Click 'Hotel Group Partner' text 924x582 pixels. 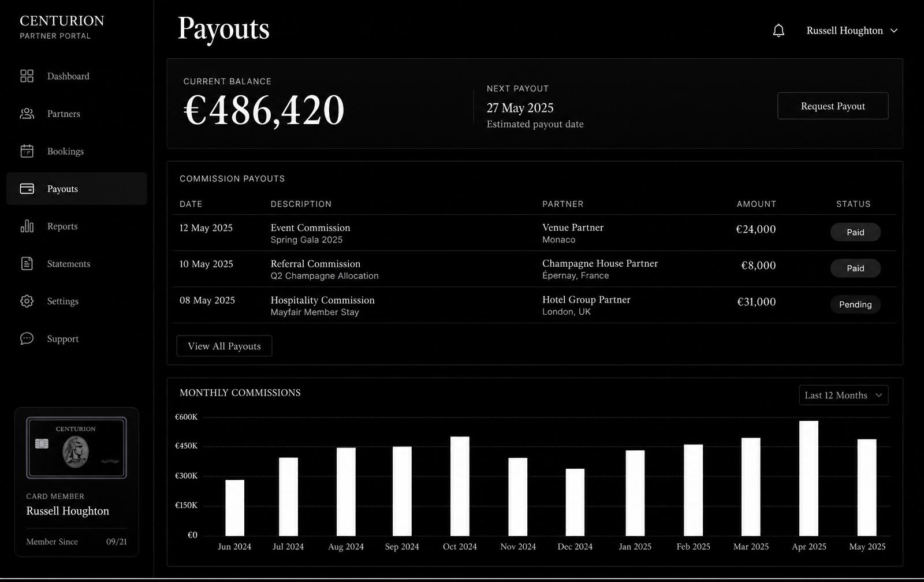tap(586, 299)
